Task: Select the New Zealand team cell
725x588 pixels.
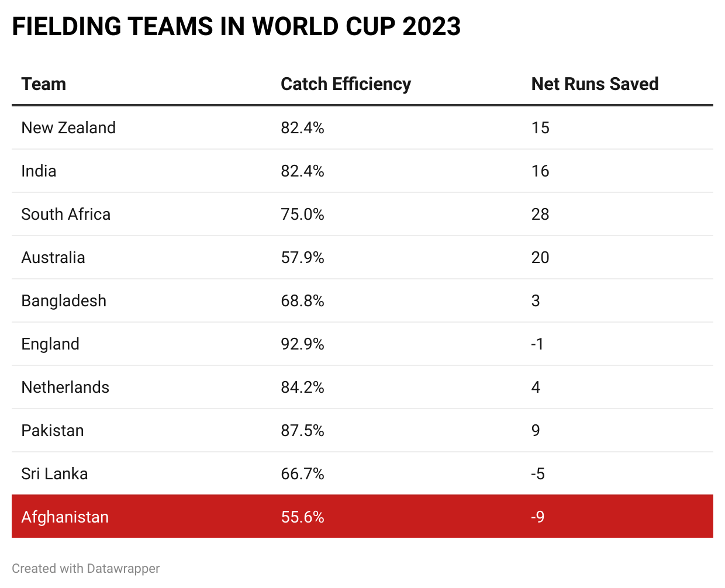Action: (68, 128)
